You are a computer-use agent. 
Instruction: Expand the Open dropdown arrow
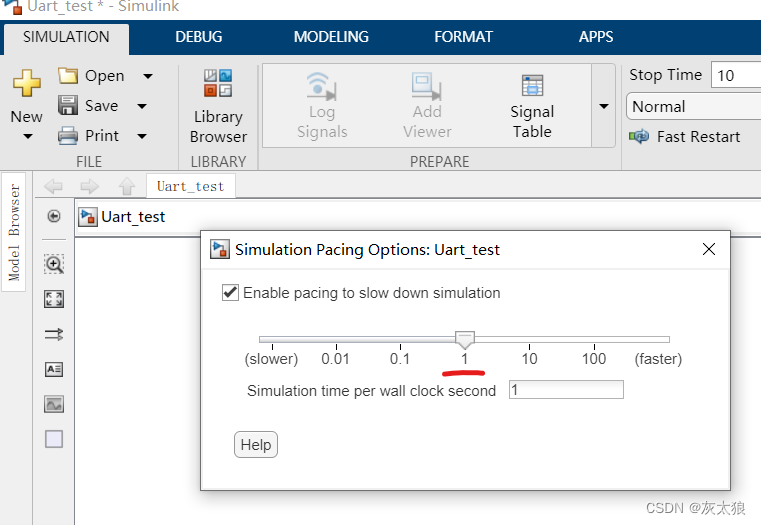tap(148, 76)
